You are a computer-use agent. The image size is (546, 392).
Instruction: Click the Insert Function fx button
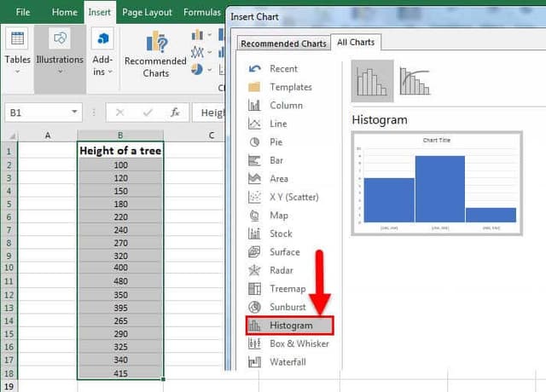175,112
